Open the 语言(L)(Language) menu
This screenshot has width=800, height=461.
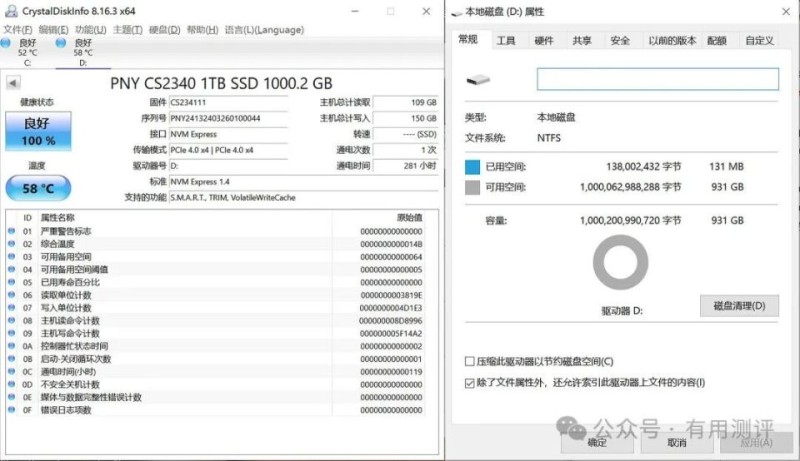[x=264, y=30]
